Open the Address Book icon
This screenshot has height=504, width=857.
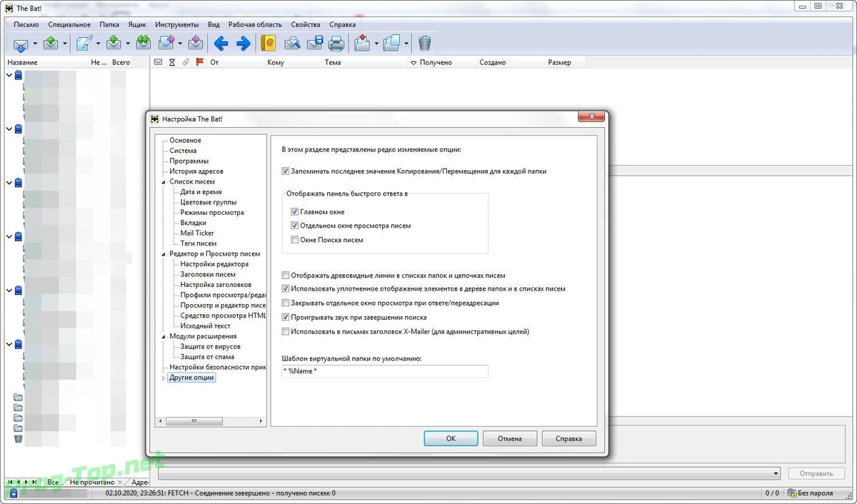pos(269,44)
